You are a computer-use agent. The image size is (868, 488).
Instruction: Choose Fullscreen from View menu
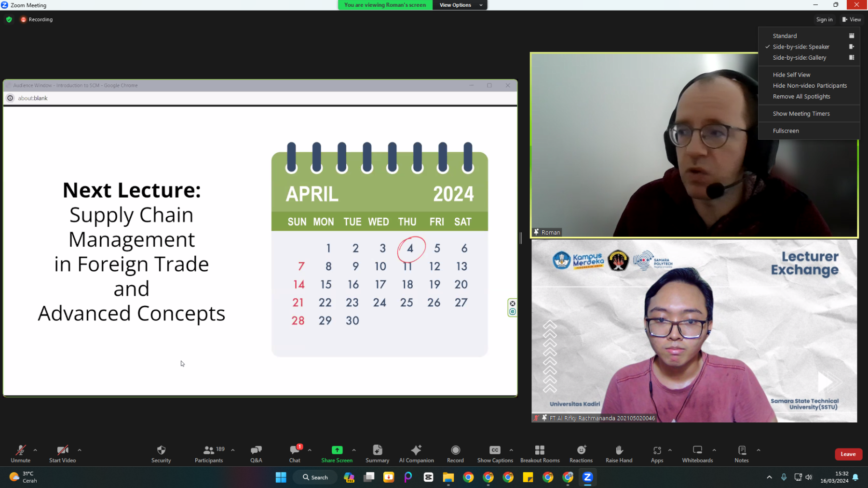pyautogui.click(x=809, y=131)
